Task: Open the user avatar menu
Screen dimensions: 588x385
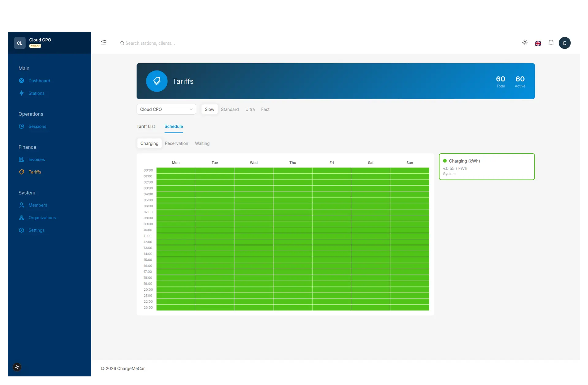Action: pyautogui.click(x=564, y=43)
